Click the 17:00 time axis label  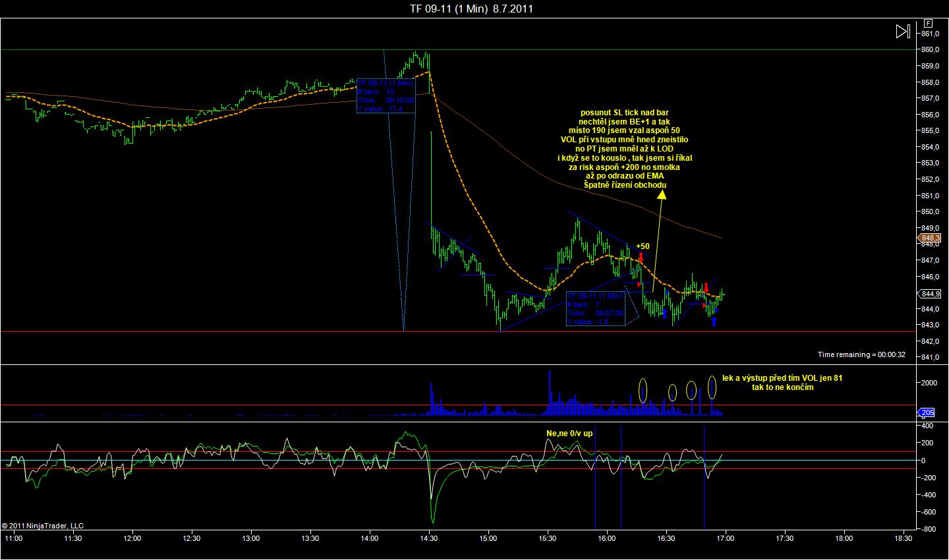pyautogui.click(x=726, y=538)
